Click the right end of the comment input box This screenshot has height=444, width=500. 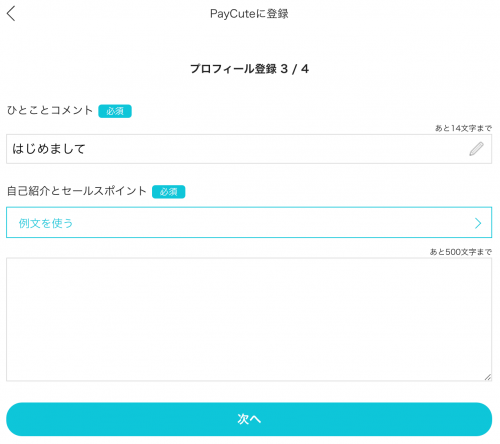488,149
